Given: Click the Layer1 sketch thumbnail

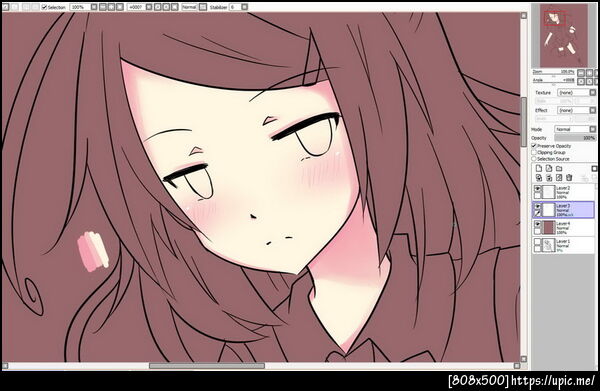Looking at the screenshot, I should click(549, 245).
